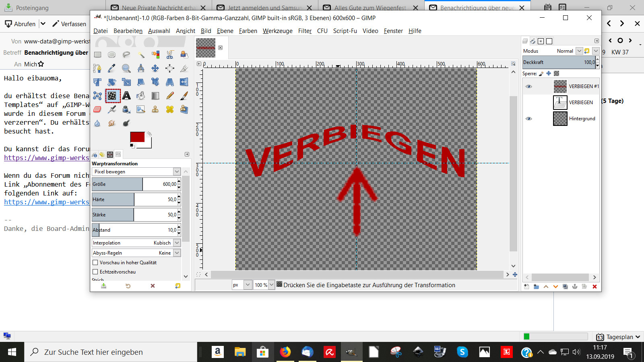Choose the Zoom magnifier tool
This screenshot has height=362, width=644.
click(126, 68)
